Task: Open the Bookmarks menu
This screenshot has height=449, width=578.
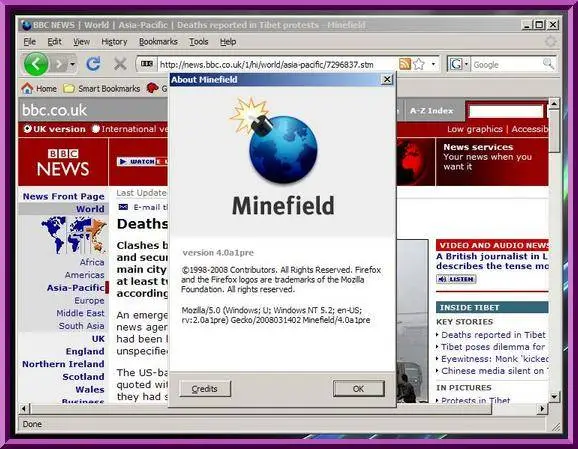Action: pos(158,42)
